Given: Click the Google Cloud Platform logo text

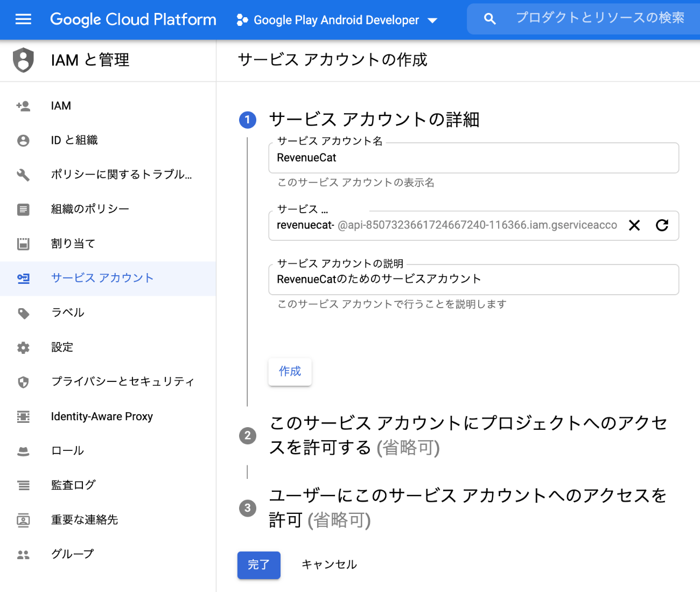Looking at the screenshot, I should click(x=133, y=19).
